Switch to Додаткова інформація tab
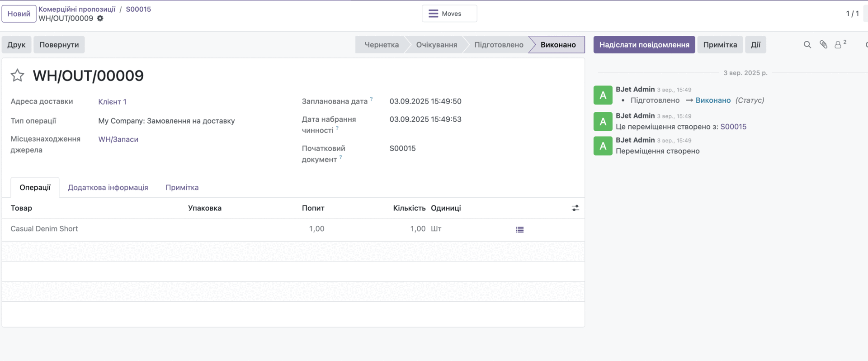The width and height of the screenshot is (868, 361). tap(108, 187)
